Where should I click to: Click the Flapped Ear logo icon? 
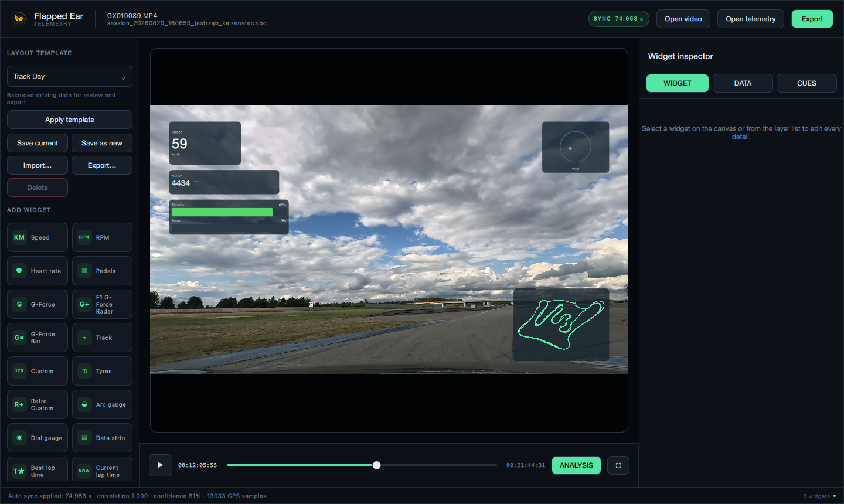[x=19, y=19]
